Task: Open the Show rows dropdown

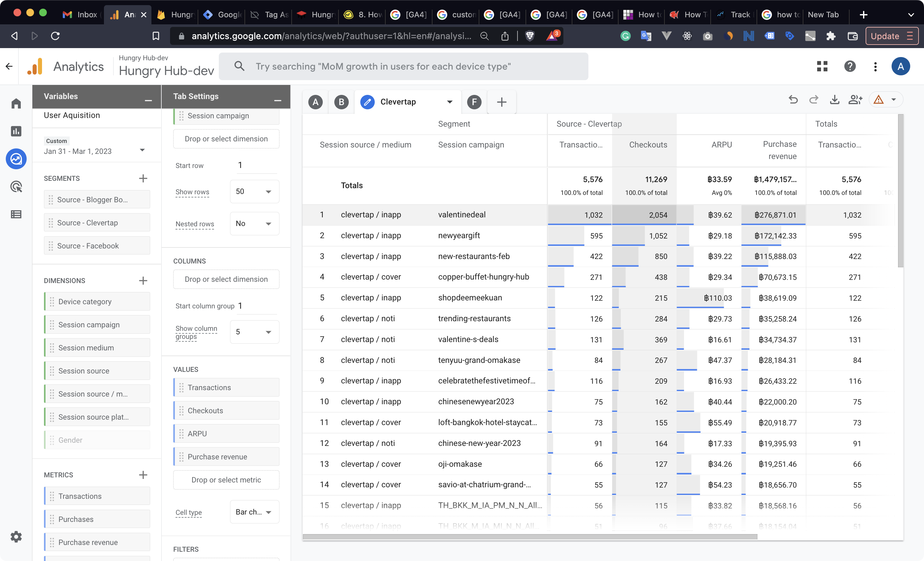Action: 254,191
